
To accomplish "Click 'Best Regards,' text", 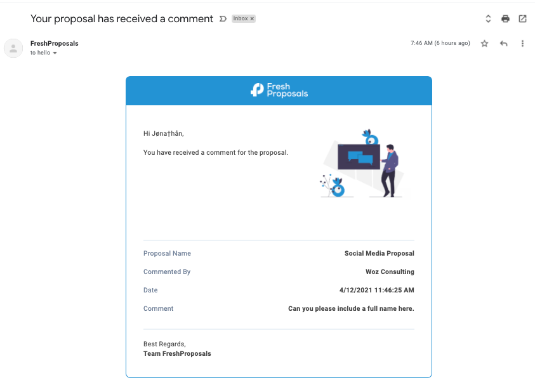I will pos(164,344).
